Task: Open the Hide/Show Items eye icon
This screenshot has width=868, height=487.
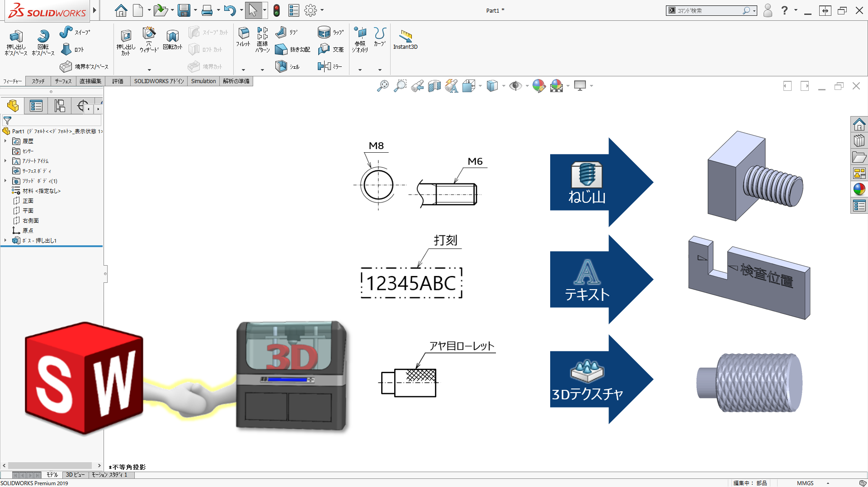Action: (x=515, y=86)
